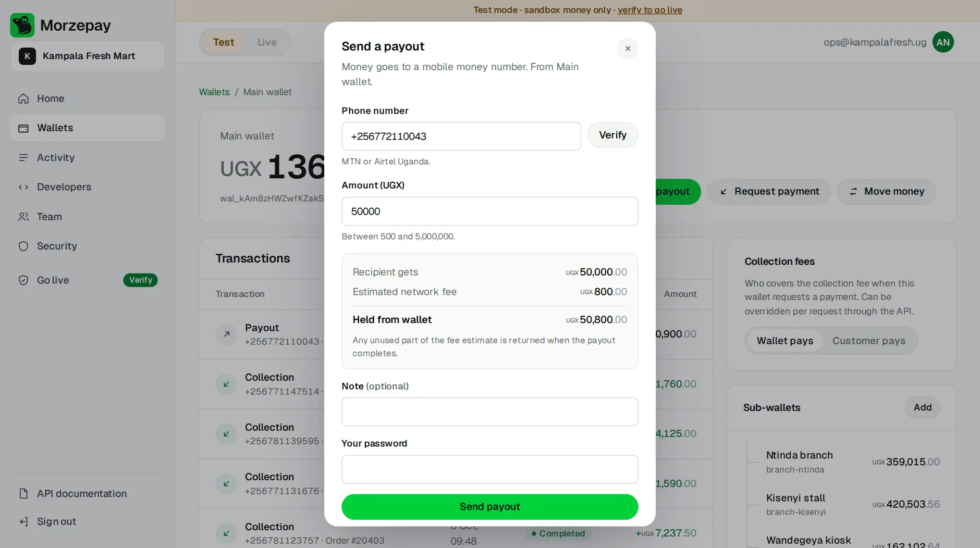
Task: Click the Order #20403 collection arrow icon
Action: (226, 533)
